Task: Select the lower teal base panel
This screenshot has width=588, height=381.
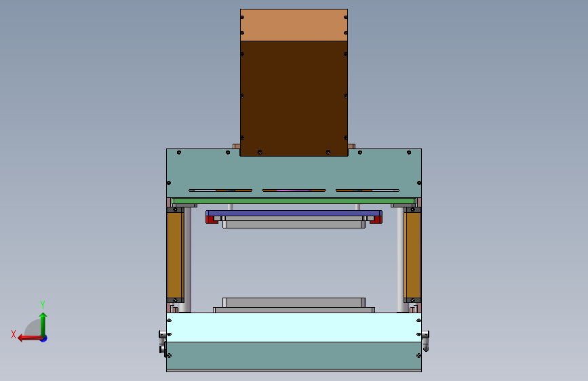Action: 294,355
